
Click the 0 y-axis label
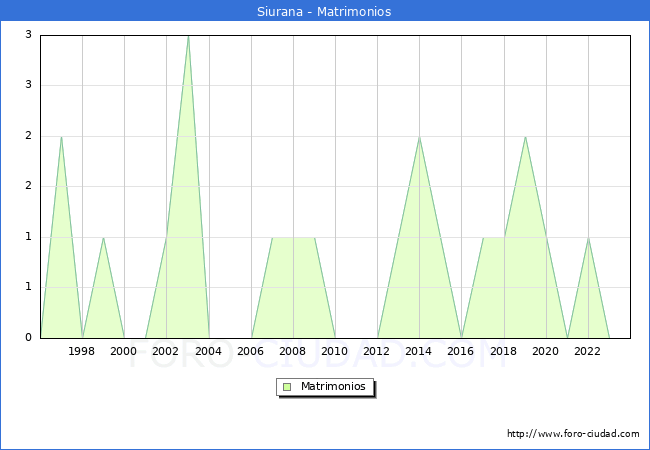tap(28, 338)
